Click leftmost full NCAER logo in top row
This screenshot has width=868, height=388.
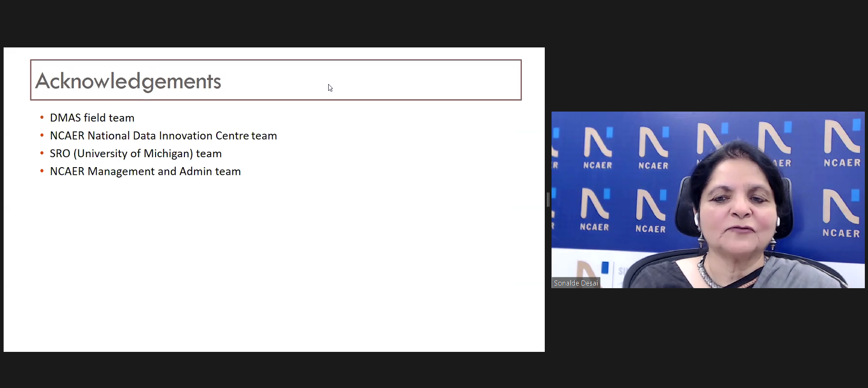(598, 148)
